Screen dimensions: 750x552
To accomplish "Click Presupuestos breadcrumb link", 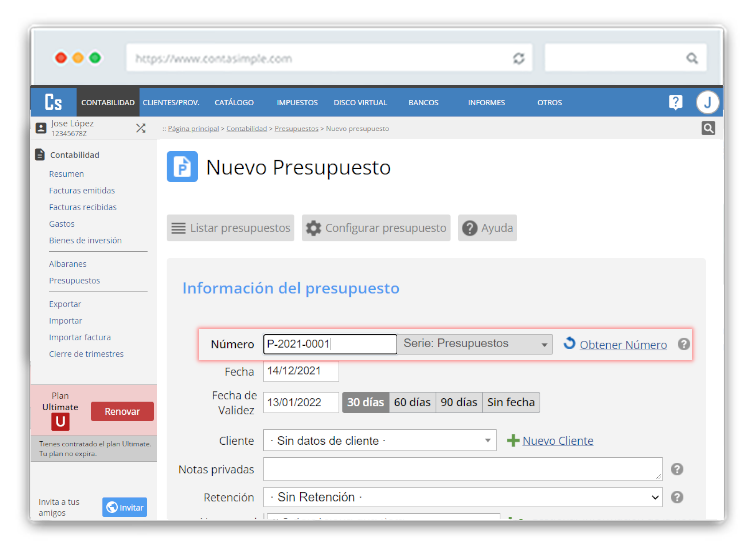I will [296, 129].
